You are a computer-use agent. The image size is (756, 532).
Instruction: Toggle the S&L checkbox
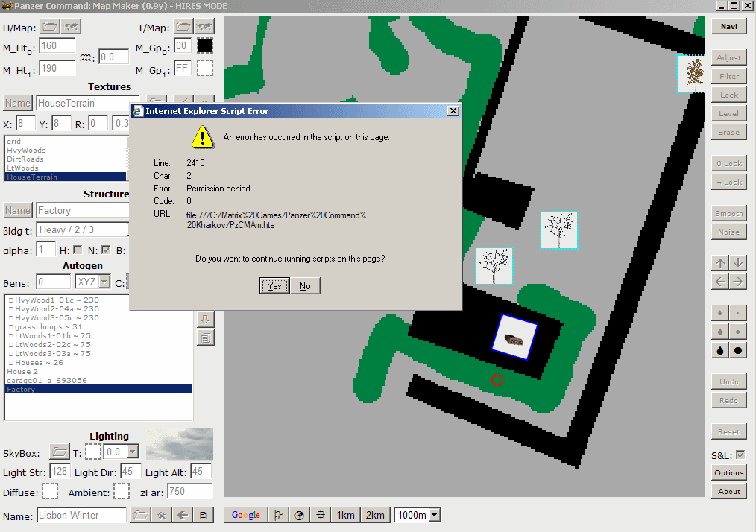740,455
